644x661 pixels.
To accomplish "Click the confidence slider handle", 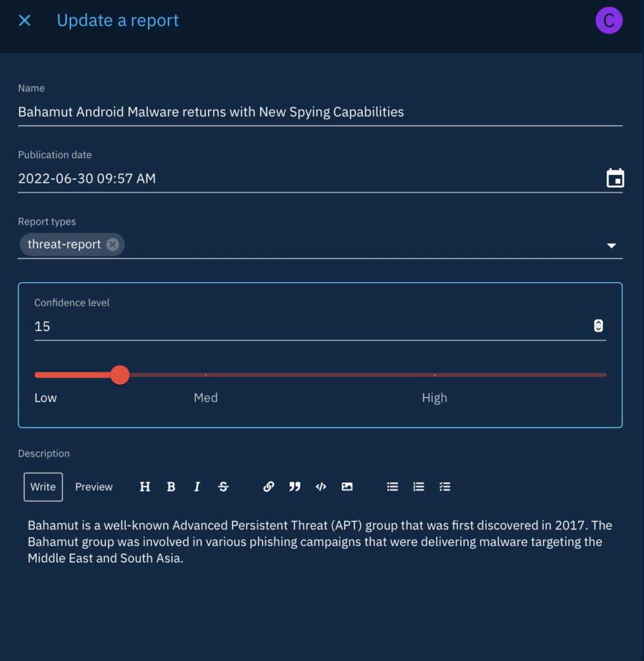I will [x=119, y=374].
